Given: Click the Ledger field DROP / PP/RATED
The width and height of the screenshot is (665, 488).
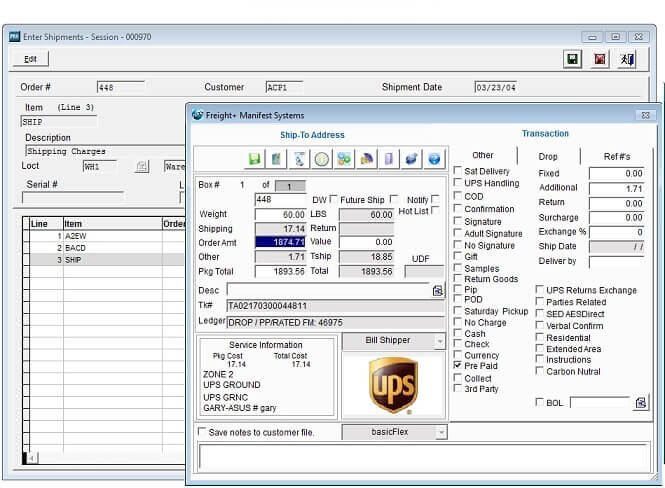Looking at the screenshot, I should tap(335, 323).
